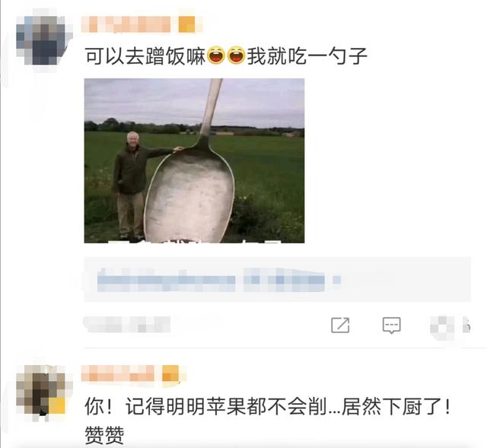Open the second commenter's pixelated avatar
Viewport: 487px width, 448px height.
pos(41,390)
